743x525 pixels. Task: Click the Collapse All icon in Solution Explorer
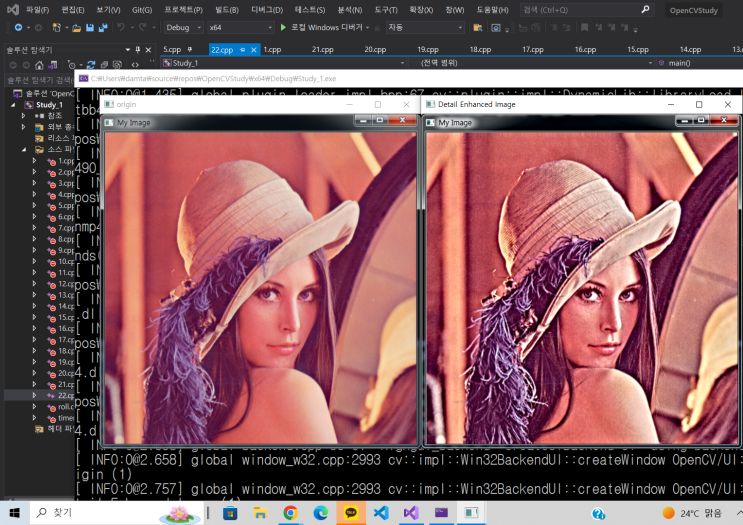point(104,64)
